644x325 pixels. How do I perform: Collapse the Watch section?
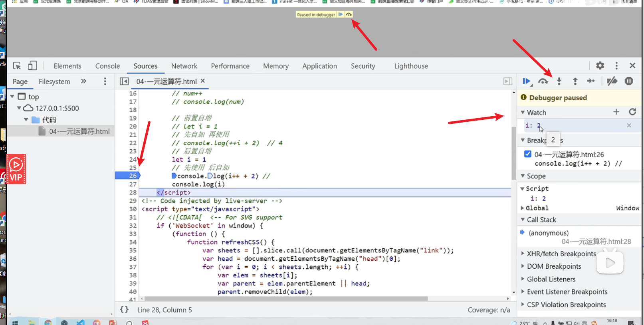(523, 113)
